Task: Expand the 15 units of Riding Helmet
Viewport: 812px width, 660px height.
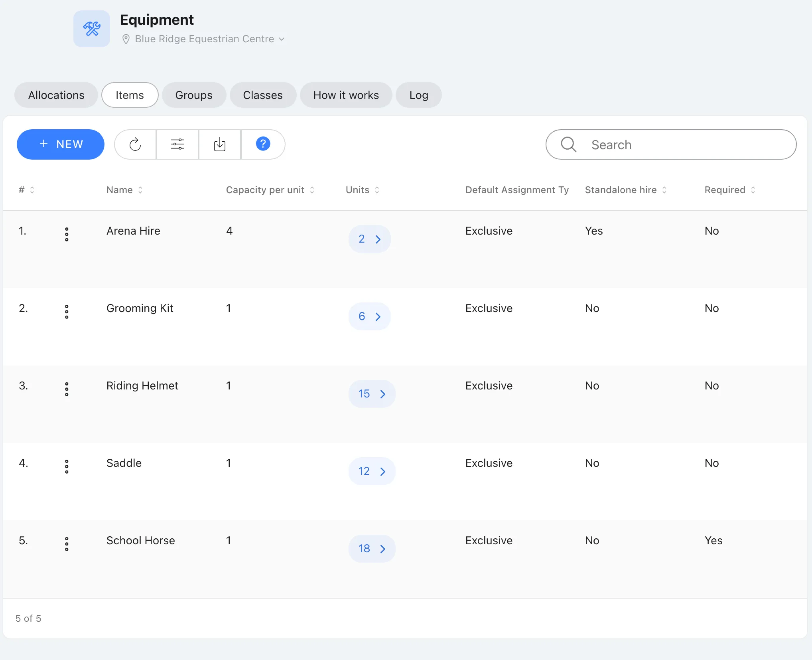Action: point(372,394)
